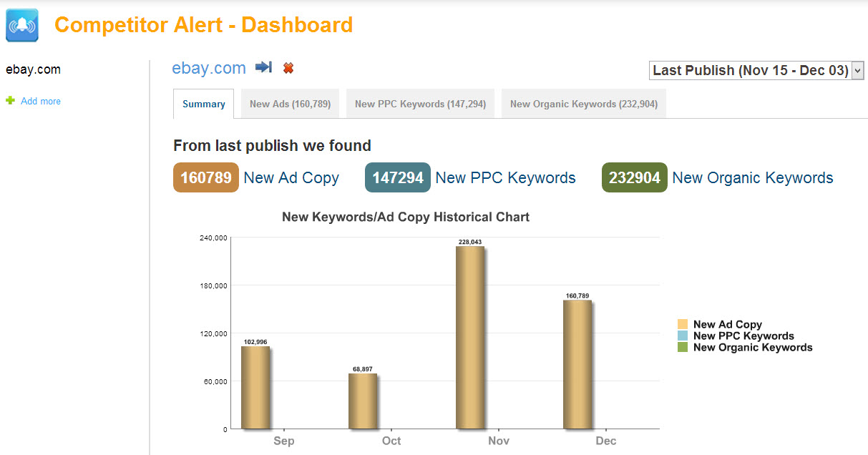Click the 68,897 value label above October
This screenshot has height=455, width=868.
[363, 369]
